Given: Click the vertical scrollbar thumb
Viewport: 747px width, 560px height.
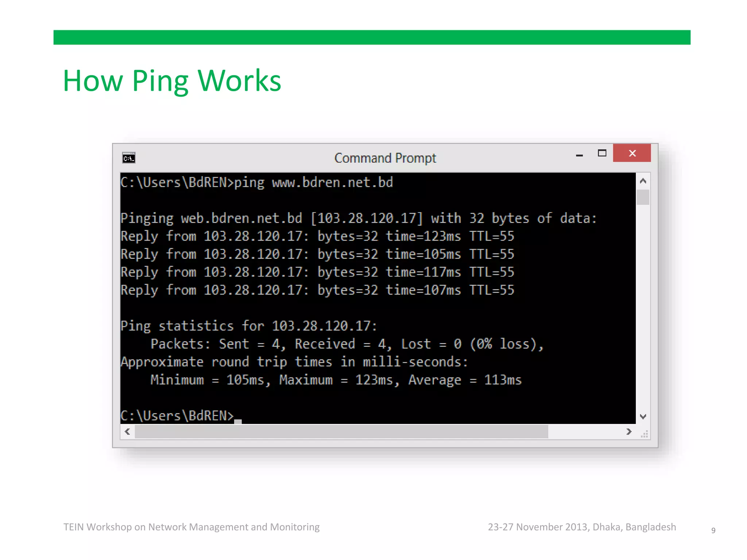Looking at the screenshot, I should pos(643,197).
